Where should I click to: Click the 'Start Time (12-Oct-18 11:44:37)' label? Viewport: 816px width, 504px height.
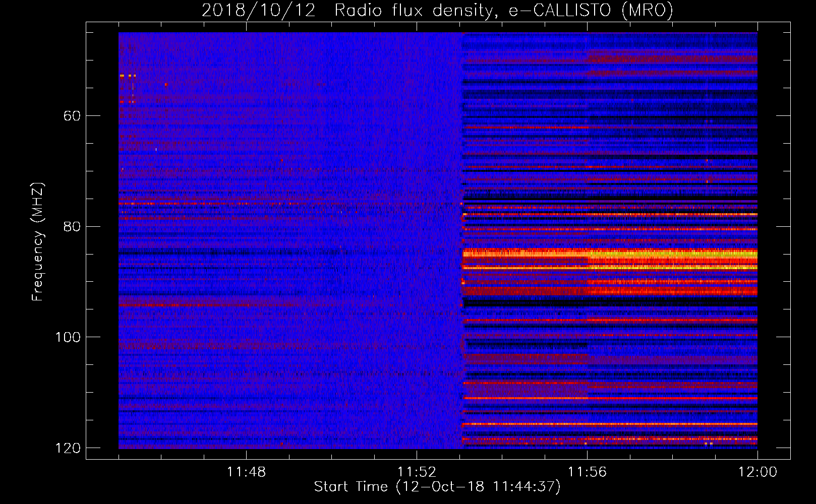click(x=437, y=487)
